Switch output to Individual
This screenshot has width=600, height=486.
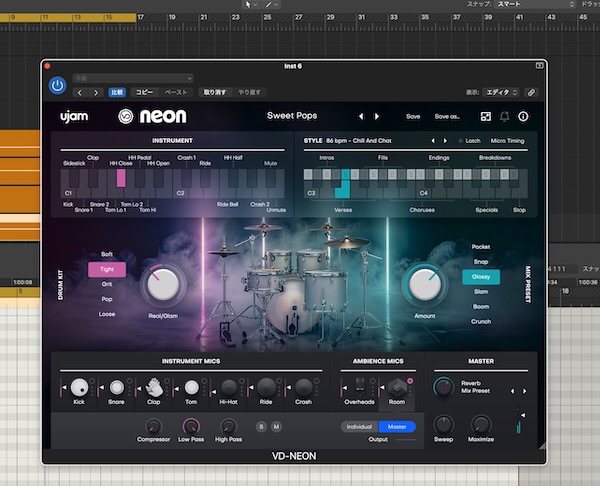tap(359, 427)
